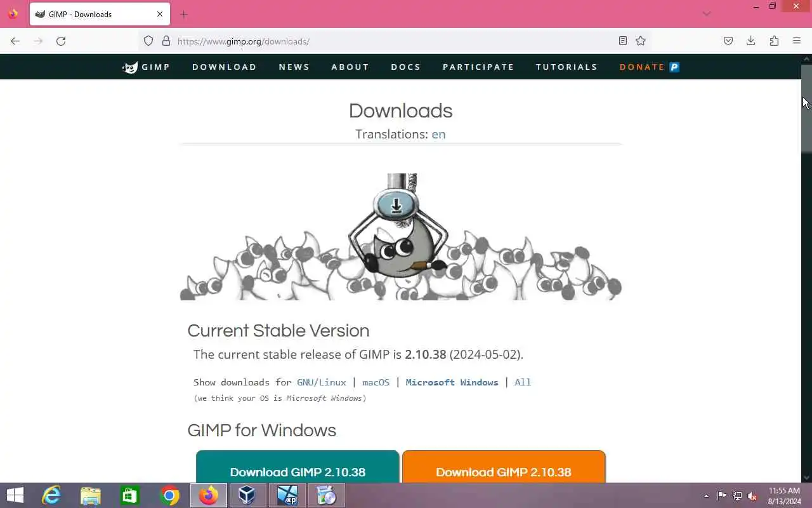The height and width of the screenshot is (508, 812).
Task: Open the TUTORIALS nav item
Action: 566,67
